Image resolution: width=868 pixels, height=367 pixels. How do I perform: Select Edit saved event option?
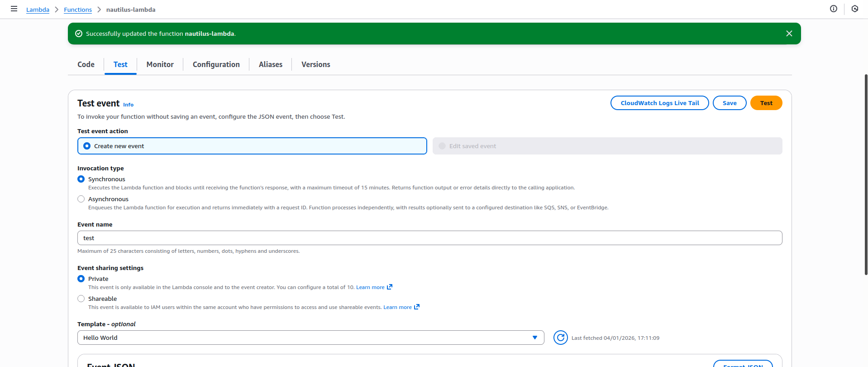[607, 146]
